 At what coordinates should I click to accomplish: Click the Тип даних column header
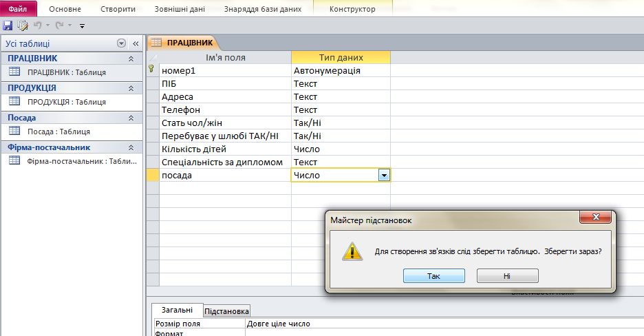(341, 58)
